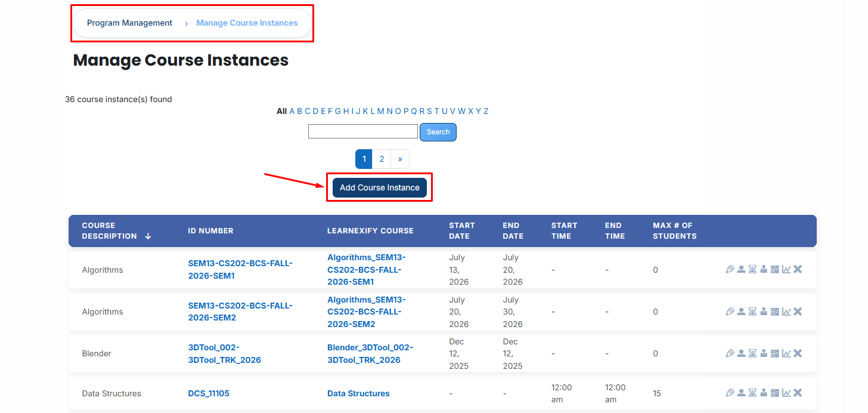Open the SEM13-CS202-BCS-FALL-2026-SEM1 ID number link

point(240,270)
